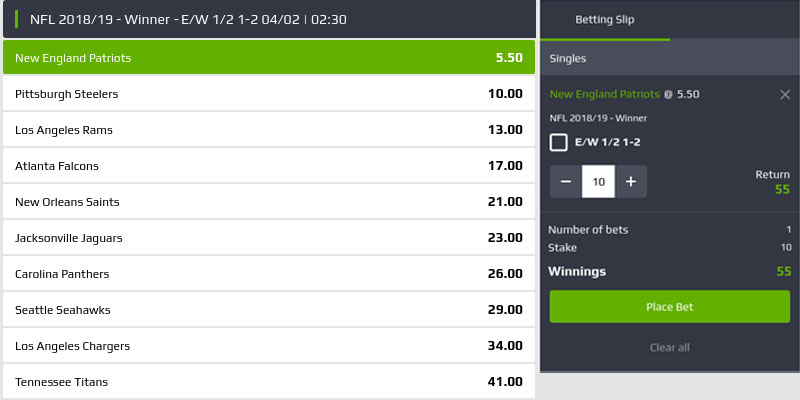Viewport: 800px width, 400px height.
Task: Add Los Angeles Chargers 34.00 selection
Action: pos(268,346)
